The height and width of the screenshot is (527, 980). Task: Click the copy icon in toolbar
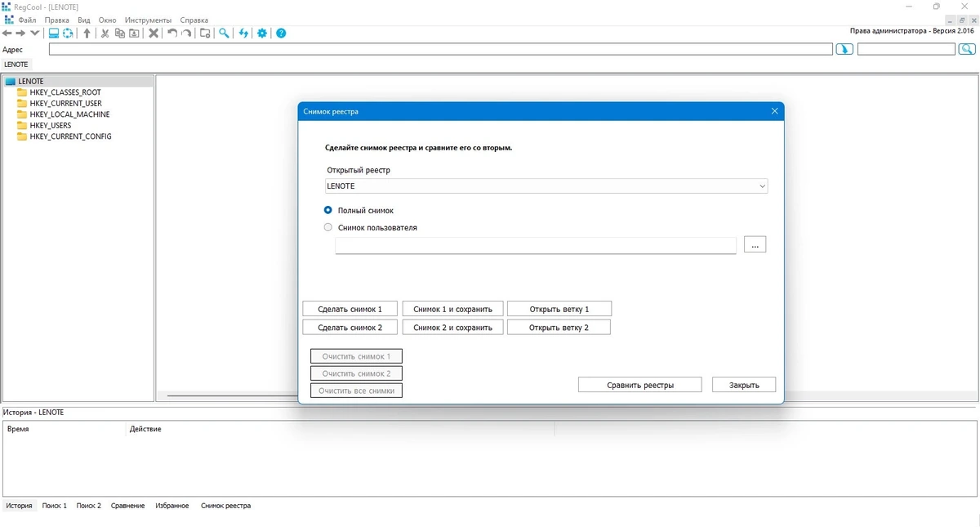click(119, 33)
